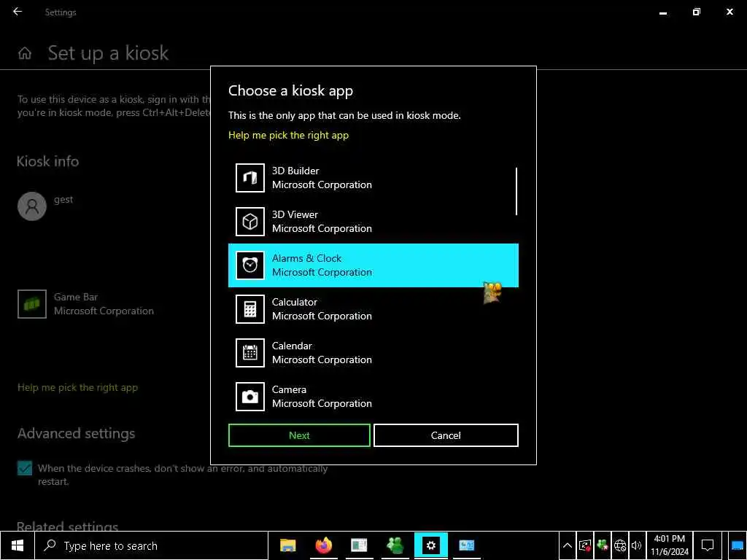Viewport: 747px width, 560px height.
Task: Select the 3D Viewer text row
Action: coord(373,222)
